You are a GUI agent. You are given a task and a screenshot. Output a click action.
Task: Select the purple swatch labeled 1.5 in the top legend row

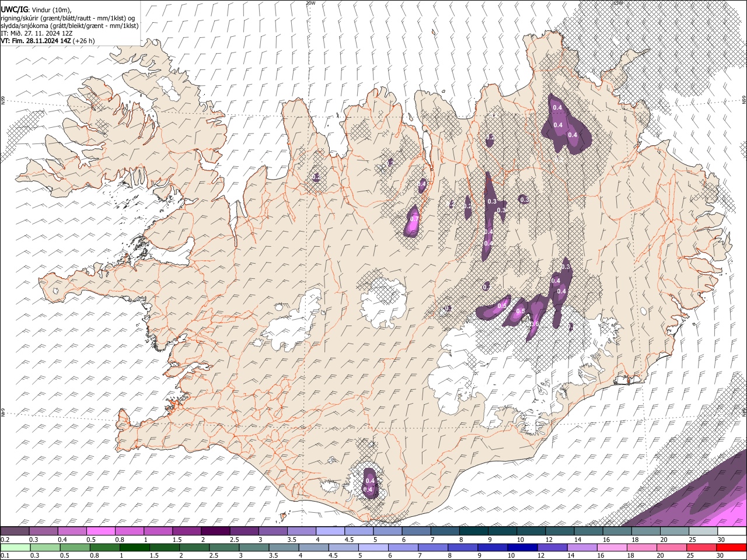pyautogui.click(x=186, y=531)
